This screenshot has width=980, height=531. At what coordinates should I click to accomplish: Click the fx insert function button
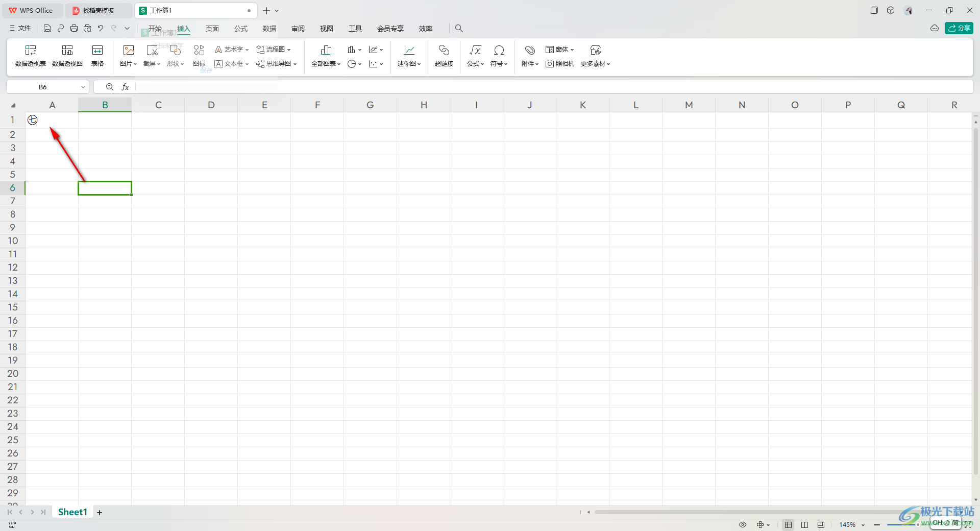pyautogui.click(x=125, y=87)
